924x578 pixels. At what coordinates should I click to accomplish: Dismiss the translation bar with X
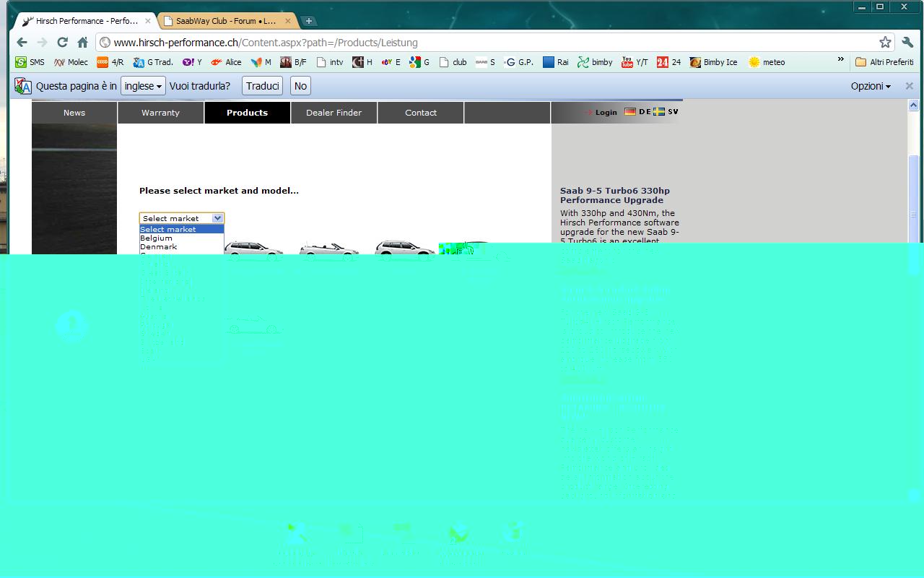pos(909,86)
